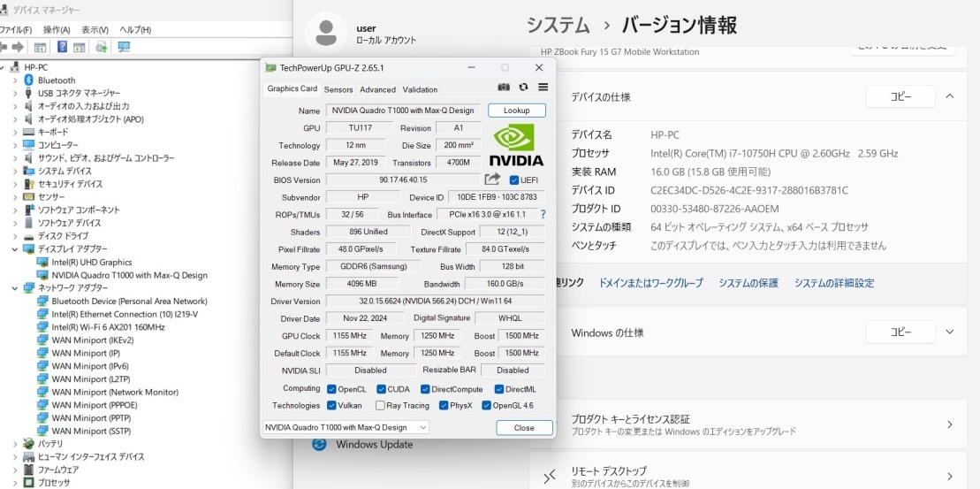Click the Windows Update icon in Settings

[319, 445]
